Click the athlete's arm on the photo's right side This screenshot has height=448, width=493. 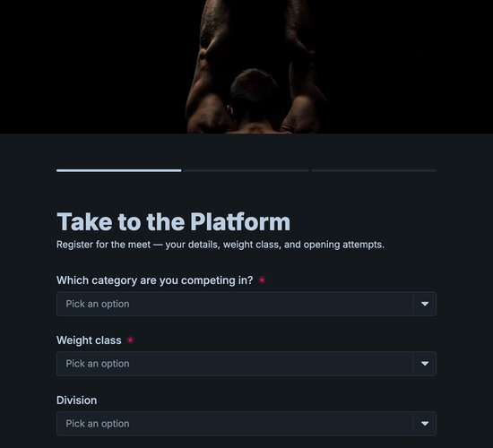coord(302,69)
